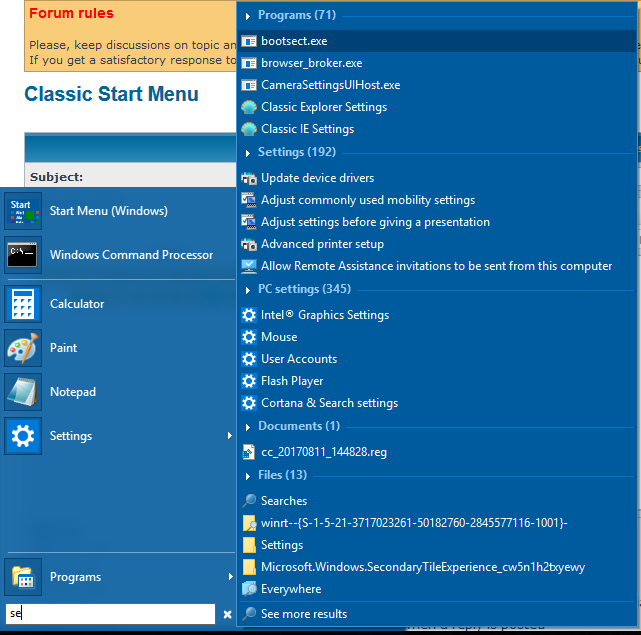Click the User Accounts gear icon

click(249, 359)
